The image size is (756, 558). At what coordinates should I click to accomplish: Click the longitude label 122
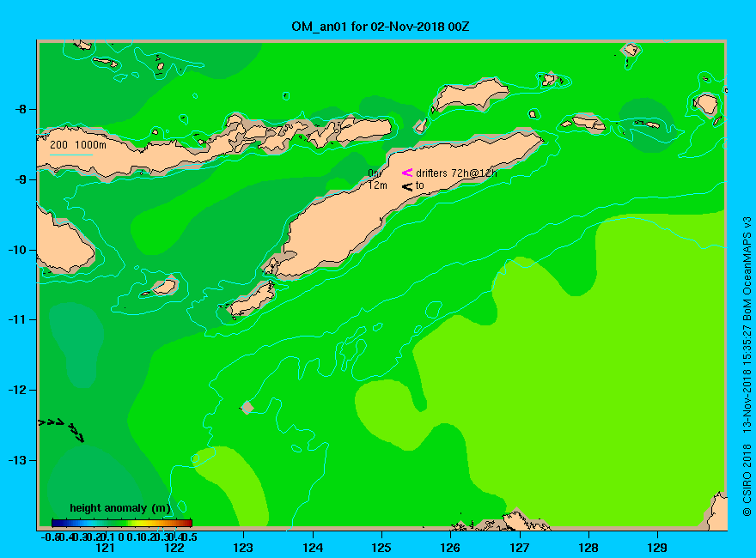(174, 548)
